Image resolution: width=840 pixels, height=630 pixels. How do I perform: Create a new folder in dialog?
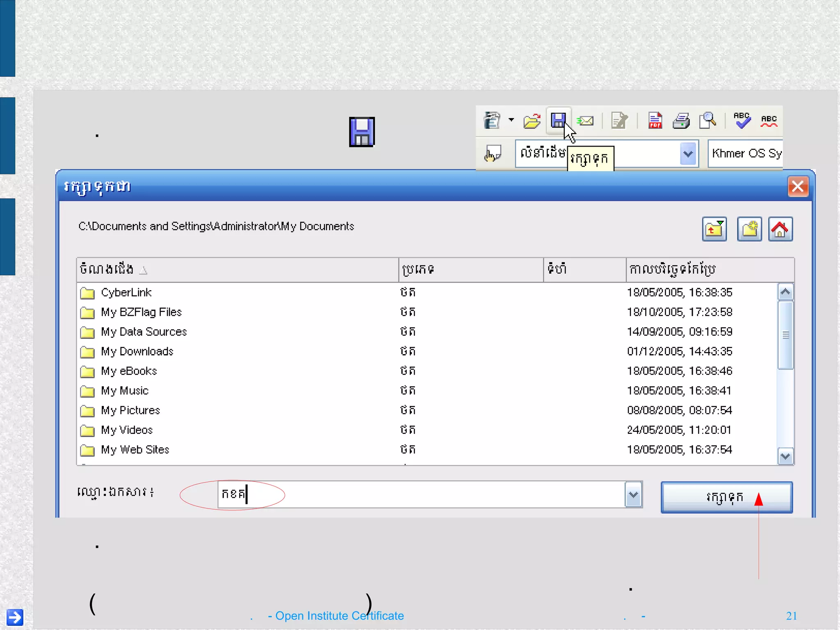749,229
